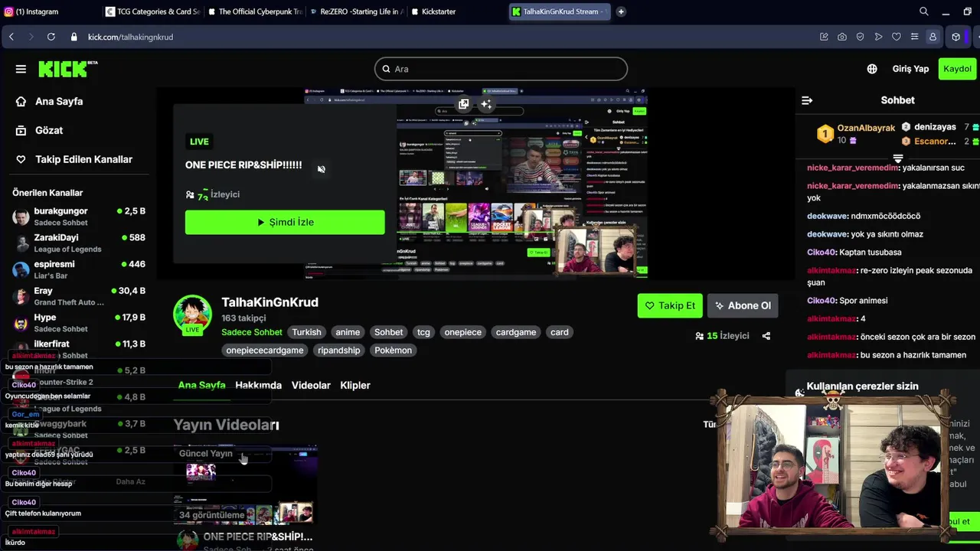Click the sparkle icon above stream preview
This screenshot has width=980, height=551.
coord(486,104)
